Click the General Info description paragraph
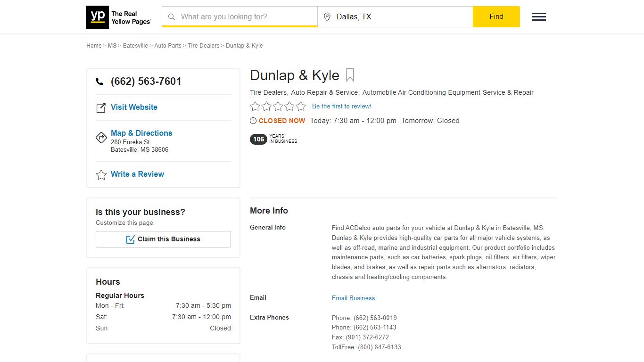 [444, 252]
